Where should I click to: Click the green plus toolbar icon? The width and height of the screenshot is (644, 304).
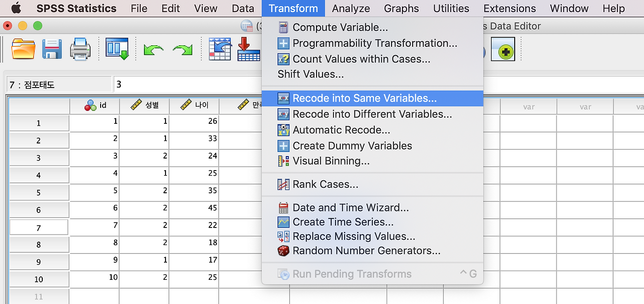coord(503,50)
